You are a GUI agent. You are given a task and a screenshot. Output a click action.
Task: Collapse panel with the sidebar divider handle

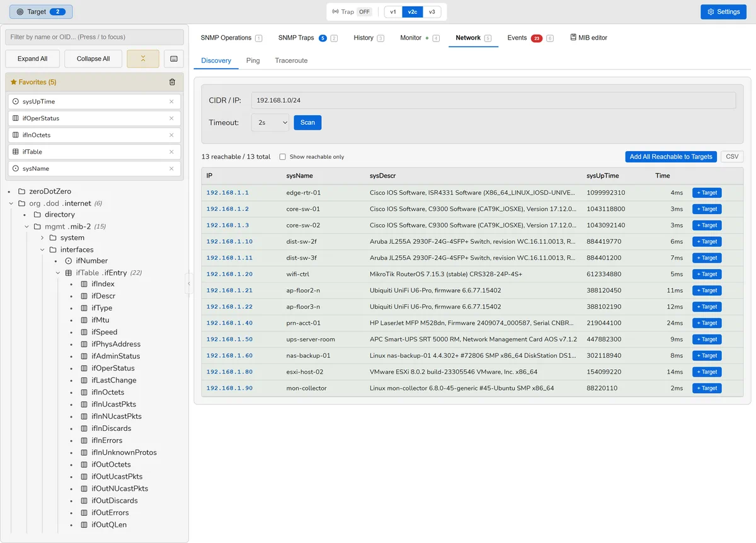click(188, 283)
